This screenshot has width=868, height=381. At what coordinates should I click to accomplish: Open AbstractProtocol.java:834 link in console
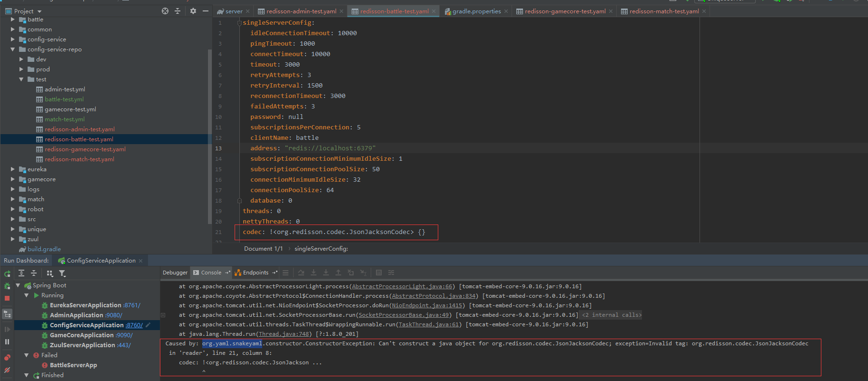[434, 296]
